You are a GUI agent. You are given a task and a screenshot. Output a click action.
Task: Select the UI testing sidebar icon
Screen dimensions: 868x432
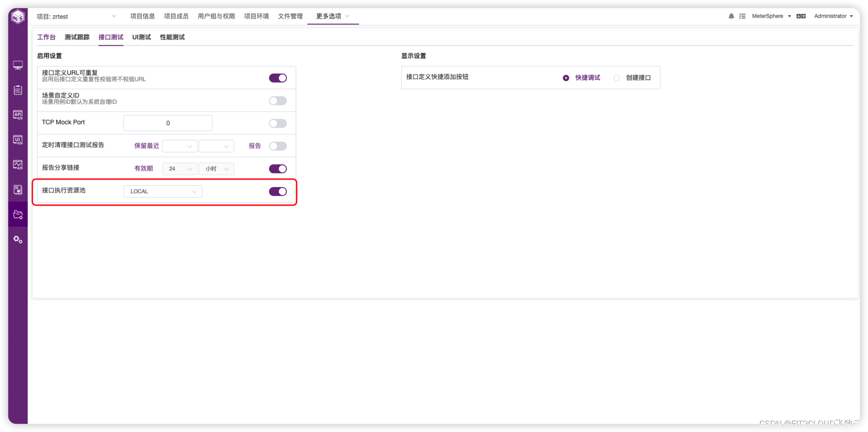point(18,140)
